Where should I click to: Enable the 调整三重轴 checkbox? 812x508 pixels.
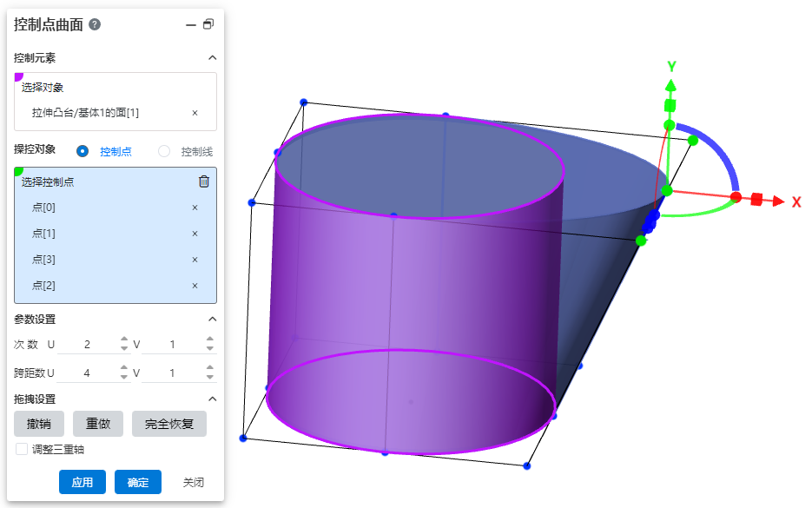[22, 449]
